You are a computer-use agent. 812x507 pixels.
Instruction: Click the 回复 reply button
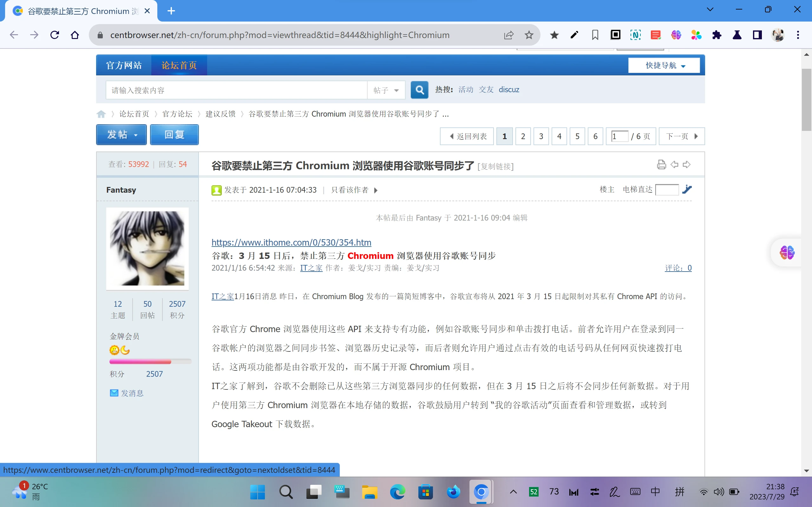point(174,134)
